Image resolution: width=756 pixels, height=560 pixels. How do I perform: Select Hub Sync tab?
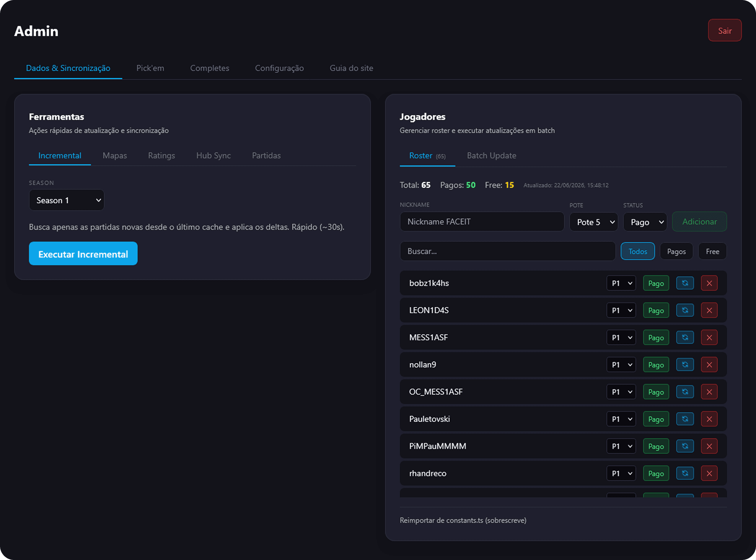pyautogui.click(x=214, y=155)
